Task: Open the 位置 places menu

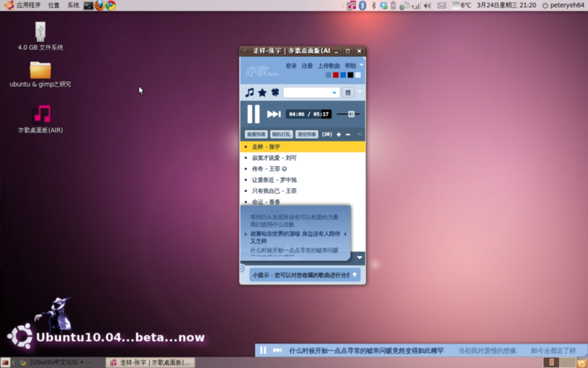Action: tap(54, 5)
